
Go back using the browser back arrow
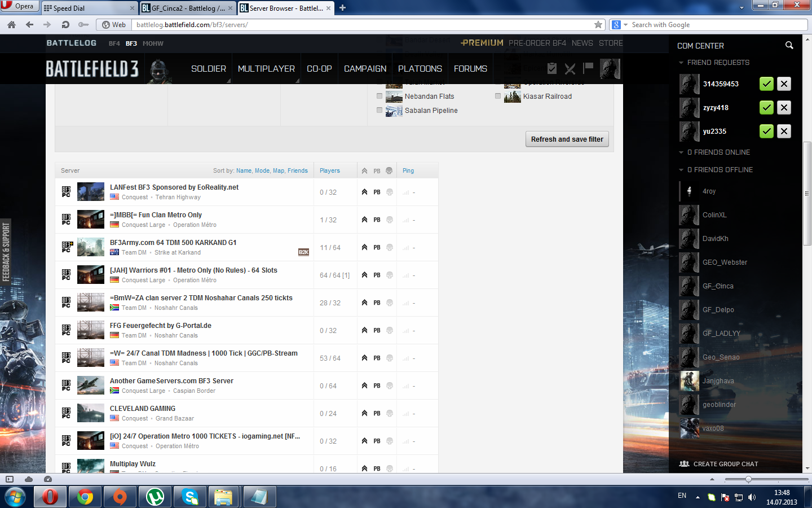tap(29, 25)
